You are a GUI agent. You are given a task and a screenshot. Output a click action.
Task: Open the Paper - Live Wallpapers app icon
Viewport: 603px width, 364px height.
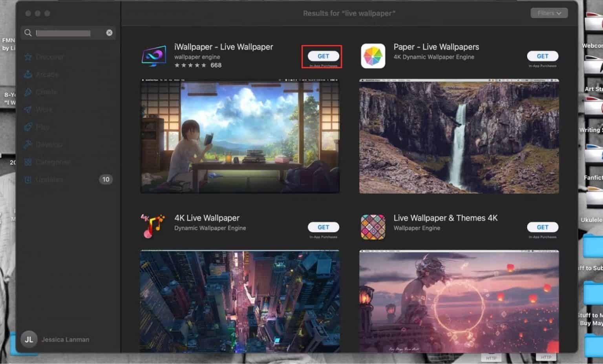pyautogui.click(x=373, y=56)
